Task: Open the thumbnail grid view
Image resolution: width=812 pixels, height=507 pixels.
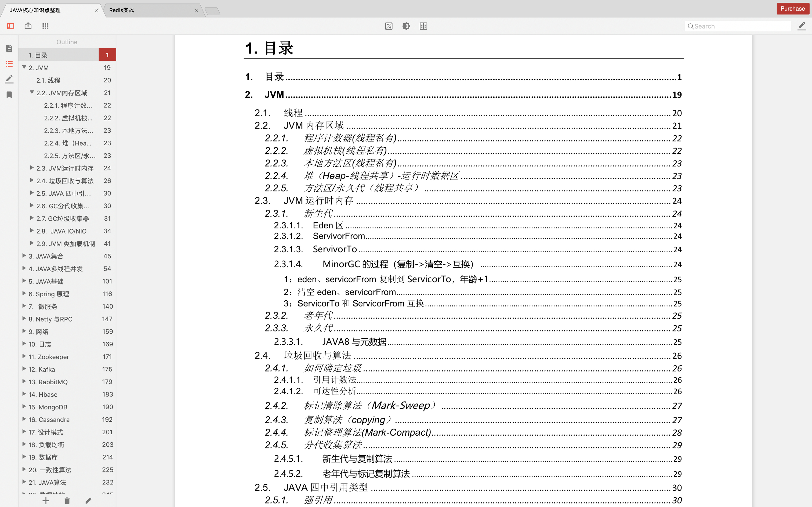Action: click(46, 26)
